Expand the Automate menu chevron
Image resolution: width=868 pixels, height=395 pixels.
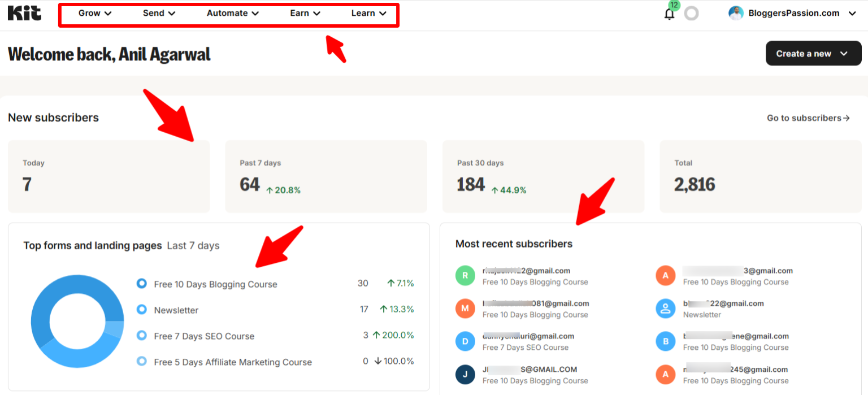[255, 13]
